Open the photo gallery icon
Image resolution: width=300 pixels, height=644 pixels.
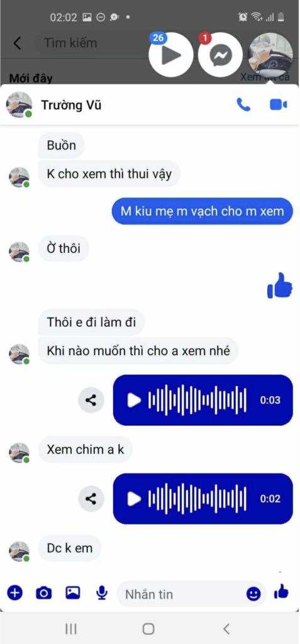(x=73, y=592)
